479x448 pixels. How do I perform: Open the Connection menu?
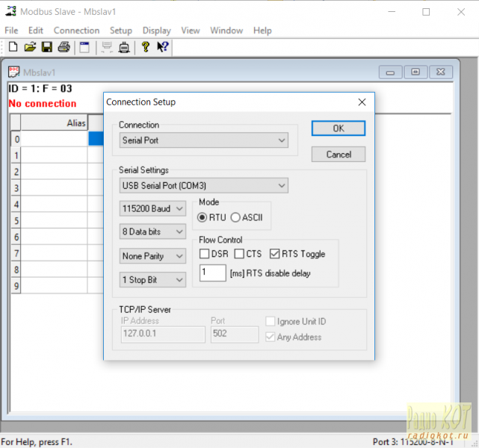pyautogui.click(x=77, y=31)
